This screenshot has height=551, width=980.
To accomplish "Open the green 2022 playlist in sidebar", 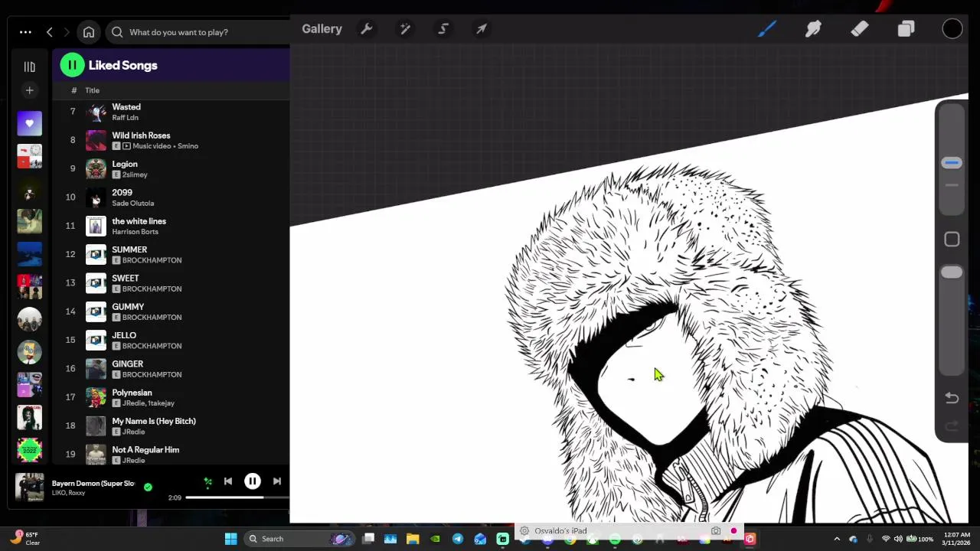I will 29,449.
